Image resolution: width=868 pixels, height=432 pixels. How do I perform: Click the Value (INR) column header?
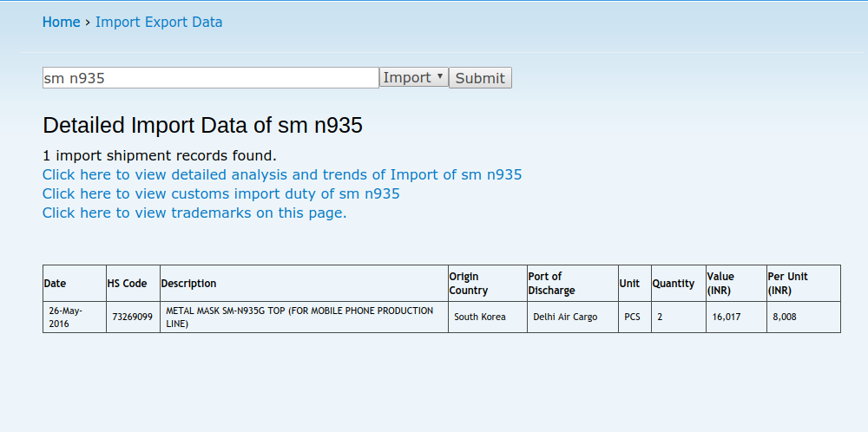click(720, 284)
